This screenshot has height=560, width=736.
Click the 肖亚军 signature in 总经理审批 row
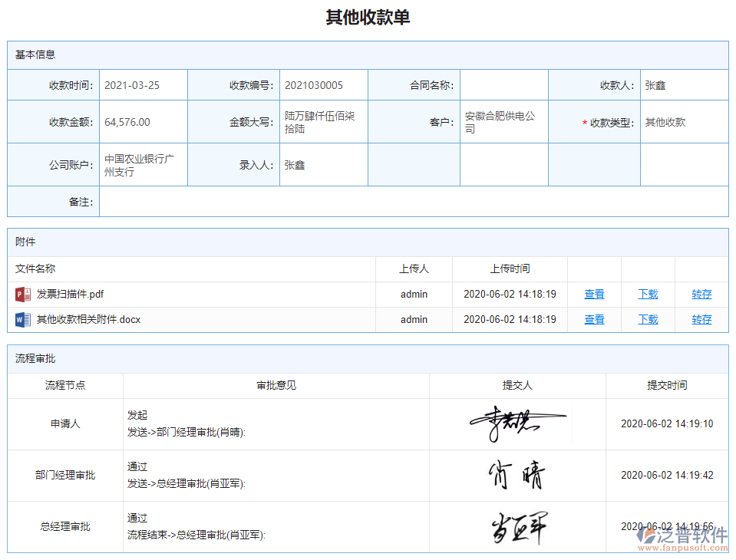click(x=517, y=526)
